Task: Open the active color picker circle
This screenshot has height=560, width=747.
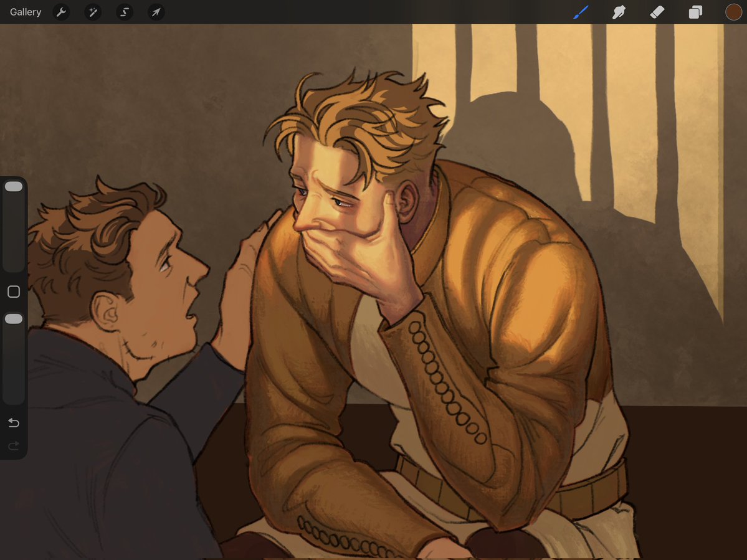Action: (x=734, y=12)
